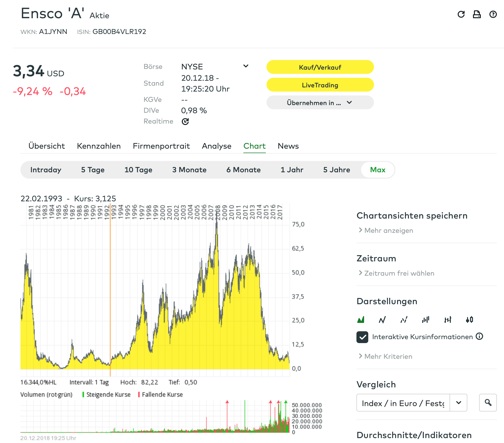504x443 pixels.
Task: Uncheck Interaktive Kursinformationen checkbox
Action: 362,337
